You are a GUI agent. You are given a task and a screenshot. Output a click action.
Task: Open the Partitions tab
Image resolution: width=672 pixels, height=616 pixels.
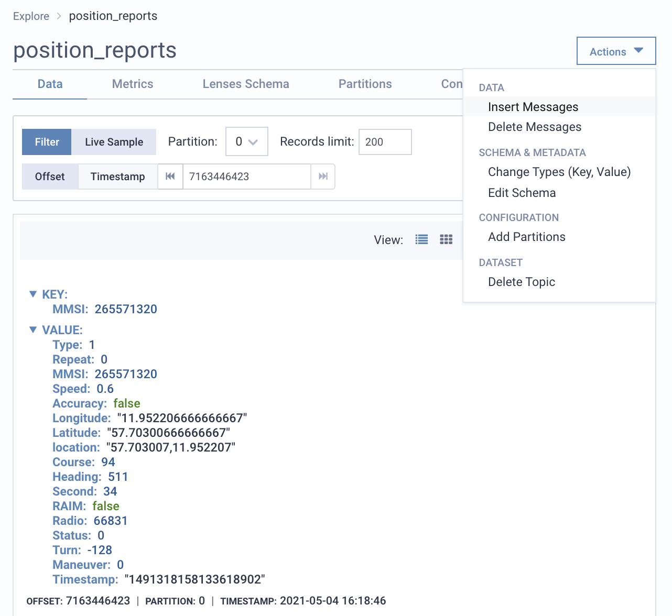point(365,84)
